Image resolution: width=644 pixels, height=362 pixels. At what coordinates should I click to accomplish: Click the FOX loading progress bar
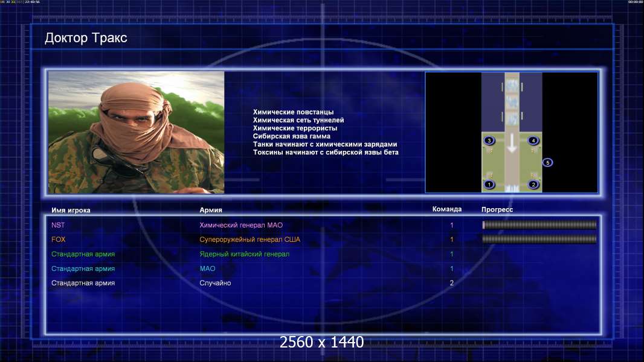539,239
